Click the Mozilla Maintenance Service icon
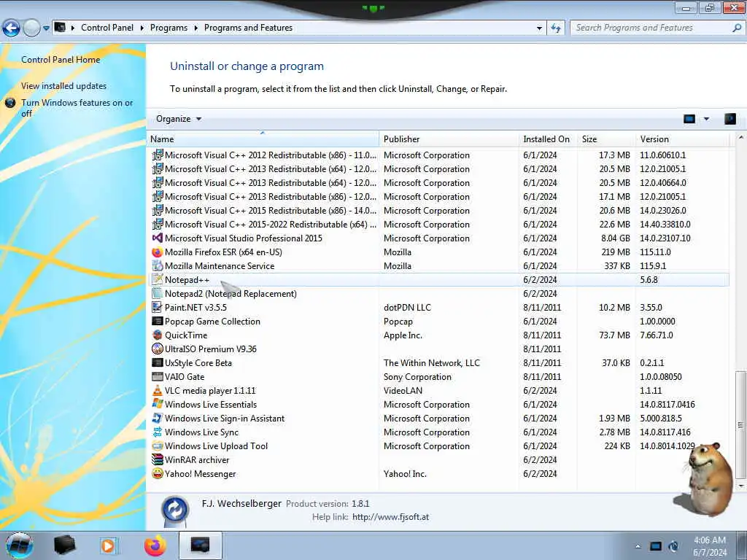 (x=158, y=265)
